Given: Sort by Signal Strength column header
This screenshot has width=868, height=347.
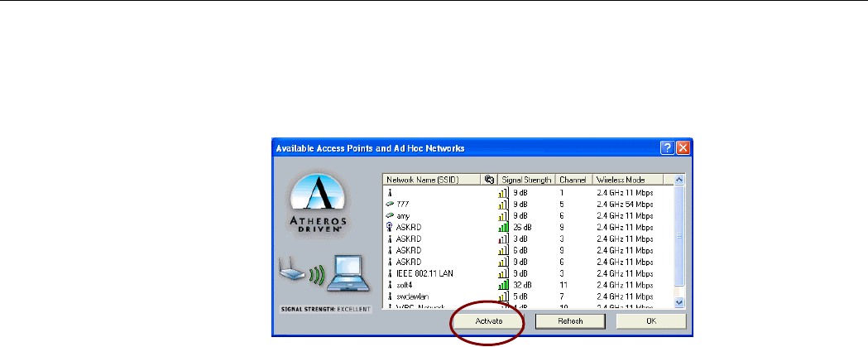Looking at the screenshot, I should (x=526, y=180).
